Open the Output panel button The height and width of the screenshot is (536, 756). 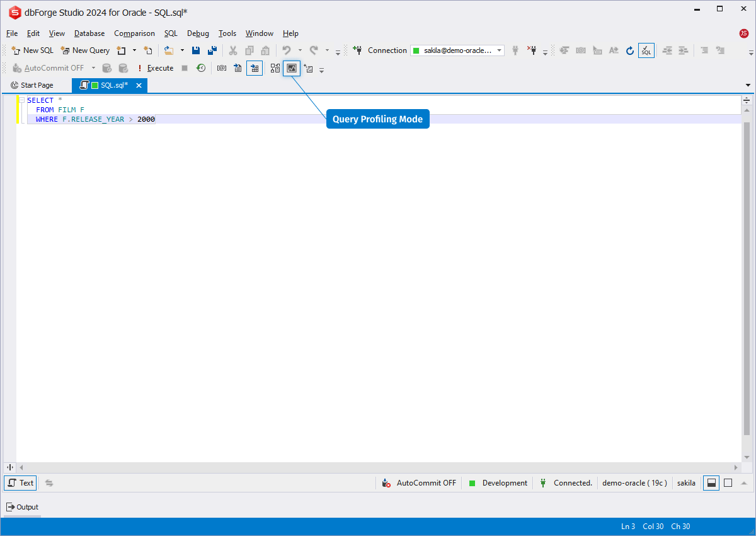23,507
